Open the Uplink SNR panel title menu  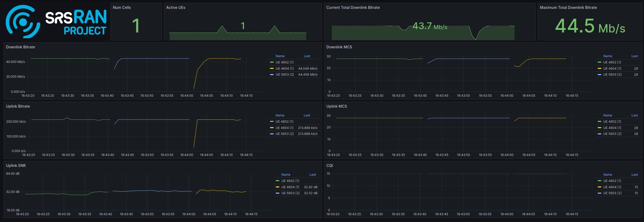(x=16, y=166)
